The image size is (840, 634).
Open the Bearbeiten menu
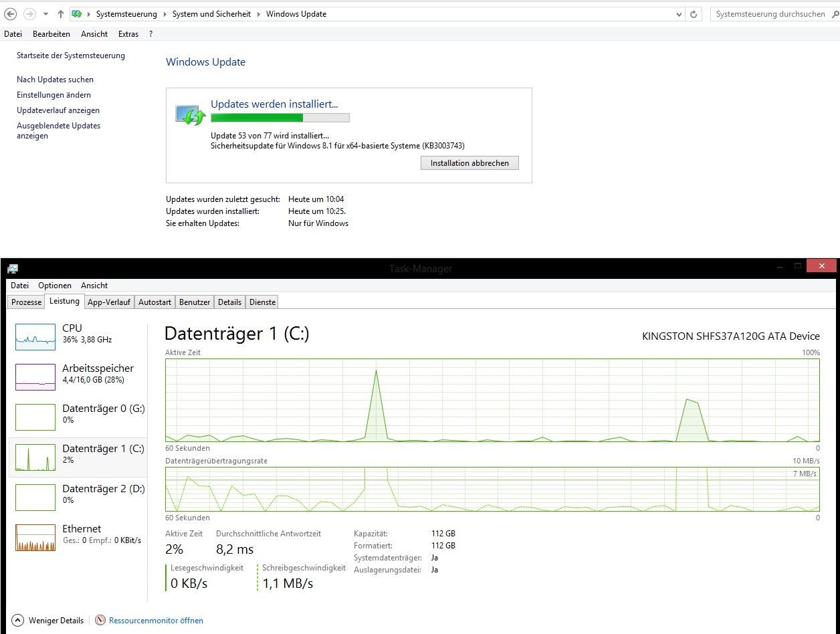point(51,34)
